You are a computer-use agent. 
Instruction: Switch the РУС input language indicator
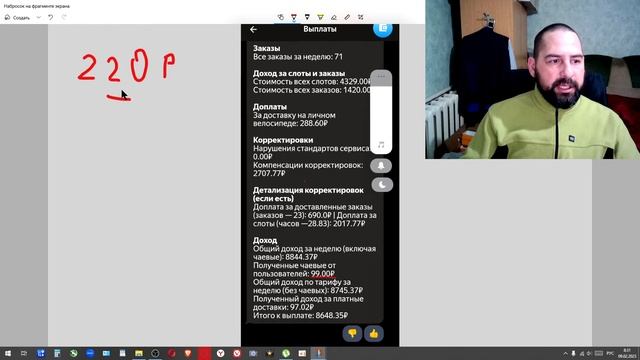[610, 353]
